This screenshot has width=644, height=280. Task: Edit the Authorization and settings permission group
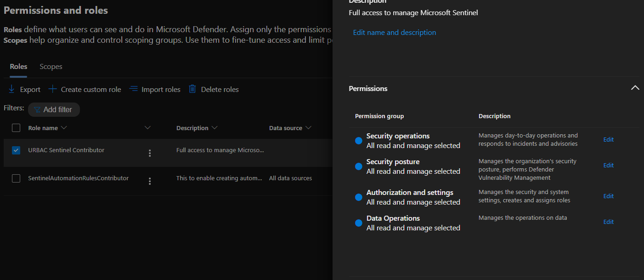tap(608, 196)
